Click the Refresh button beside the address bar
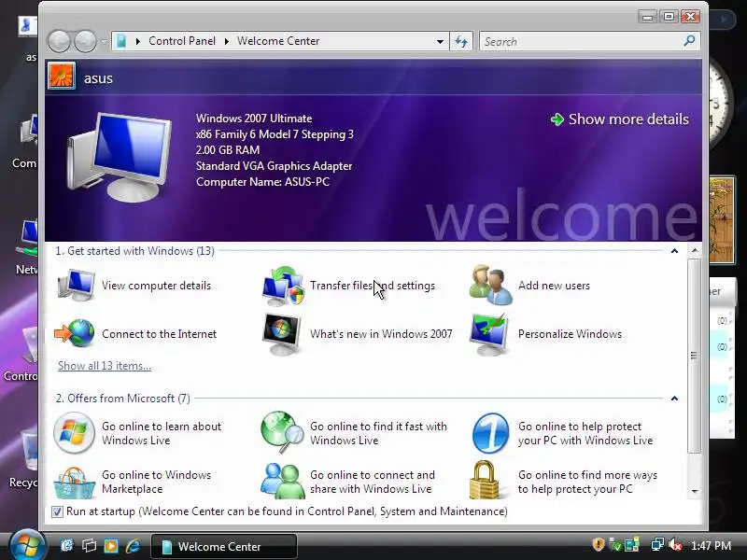The image size is (747, 560). point(461,41)
